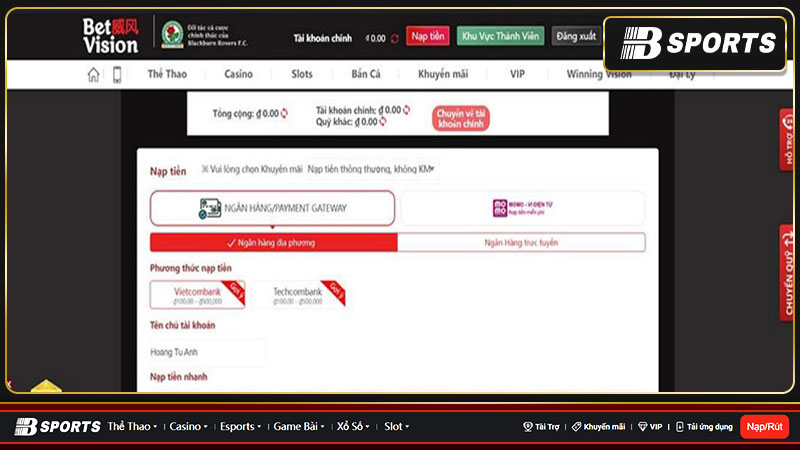Refresh Tổng cộng balance icon
This screenshot has width=800, height=450.
[x=284, y=113]
